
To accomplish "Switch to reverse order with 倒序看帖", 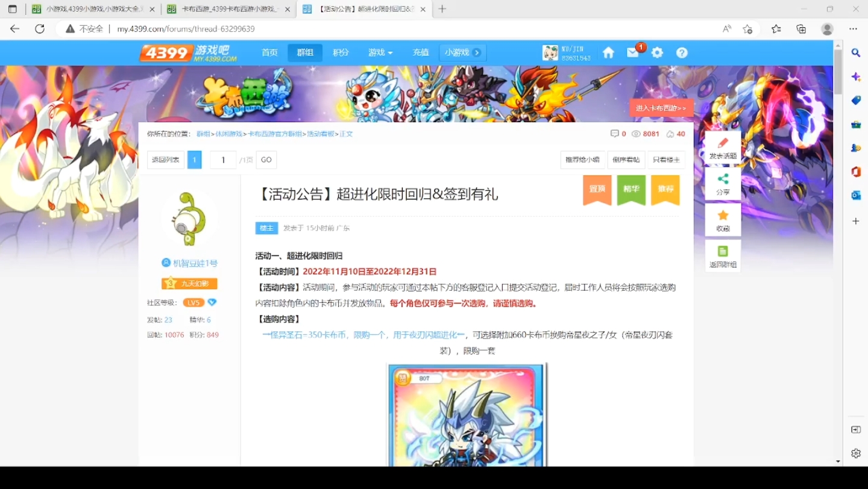I will (x=626, y=160).
